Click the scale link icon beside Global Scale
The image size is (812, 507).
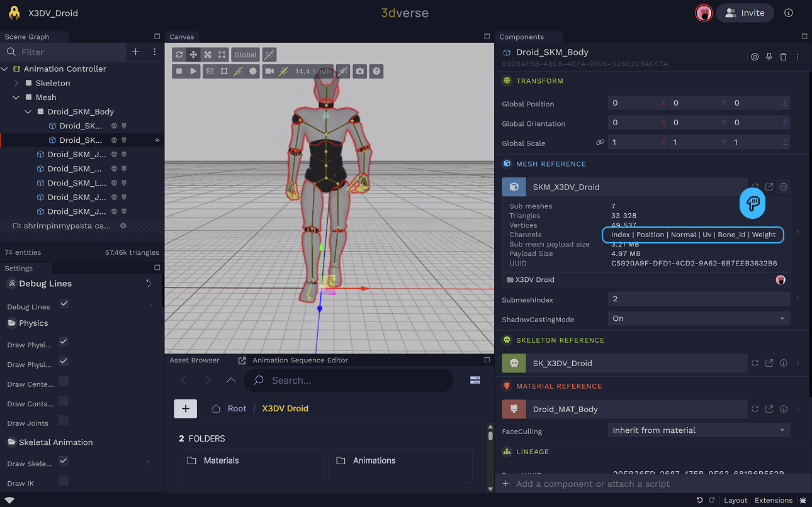[600, 143]
